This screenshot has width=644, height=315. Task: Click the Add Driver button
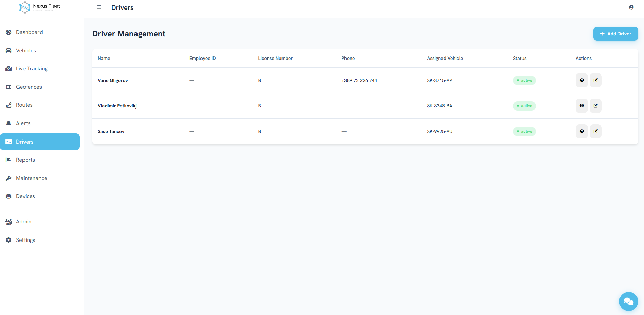tap(615, 34)
